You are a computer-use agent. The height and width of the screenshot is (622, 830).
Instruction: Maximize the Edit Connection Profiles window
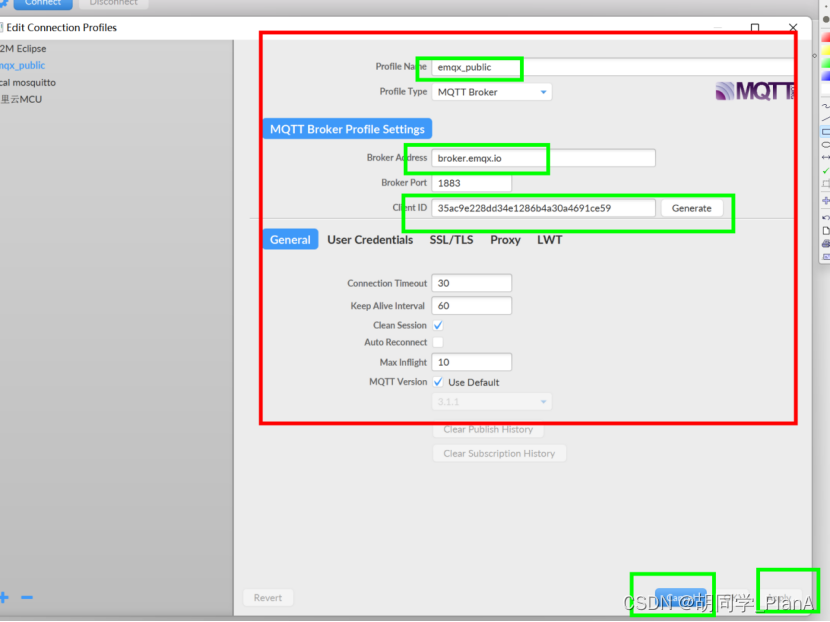[x=755, y=28]
